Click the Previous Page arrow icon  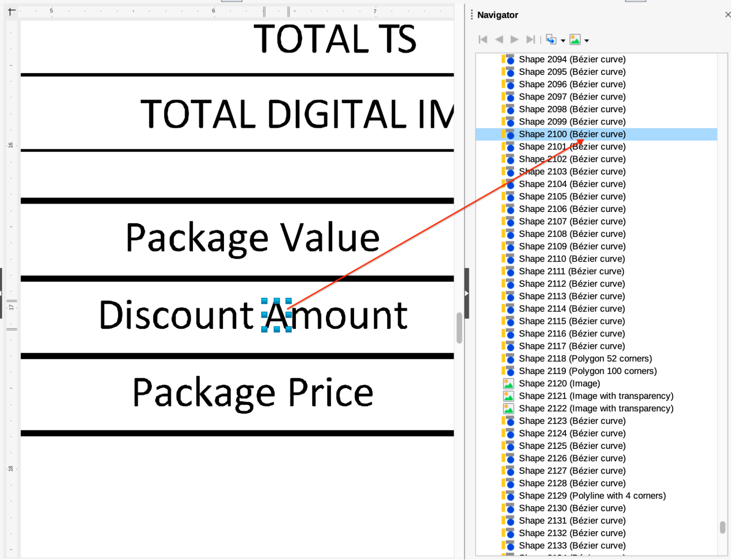[x=499, y=39]
